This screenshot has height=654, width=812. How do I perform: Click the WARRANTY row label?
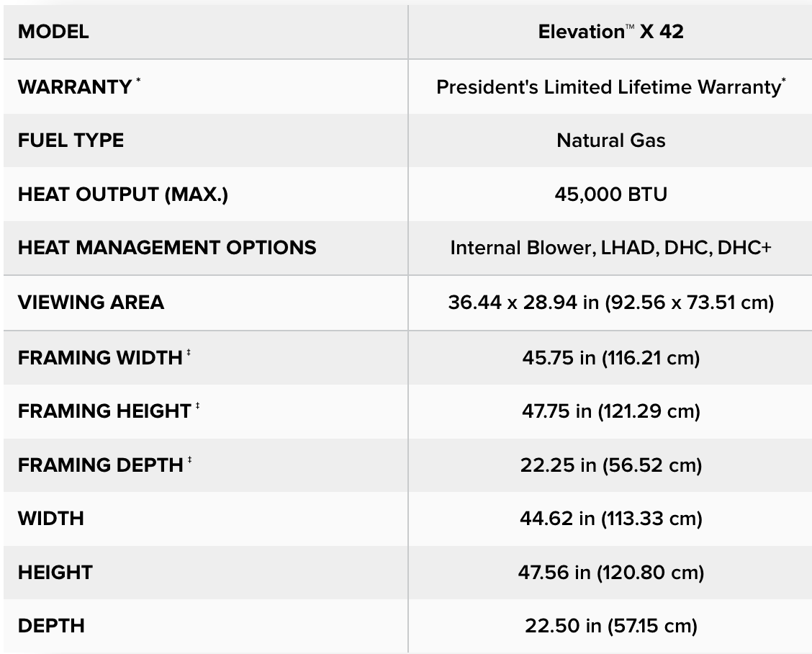[x=75, y=87]
